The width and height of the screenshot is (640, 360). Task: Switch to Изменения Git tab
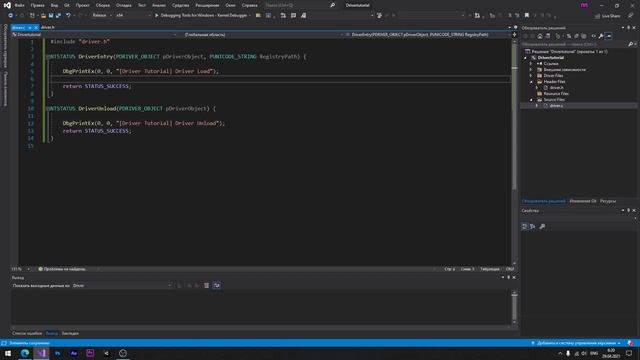pyautogui.click(x=582, y=201)
